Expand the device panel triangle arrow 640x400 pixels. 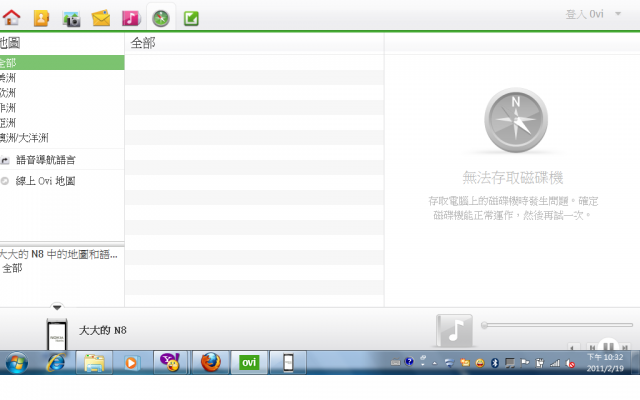click(57, 307)
